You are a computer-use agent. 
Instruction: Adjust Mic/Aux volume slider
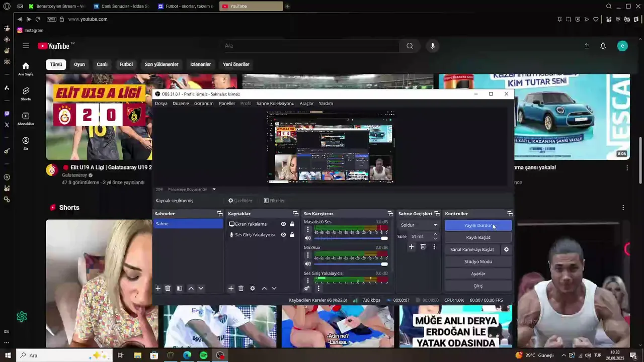pos(351,264)
